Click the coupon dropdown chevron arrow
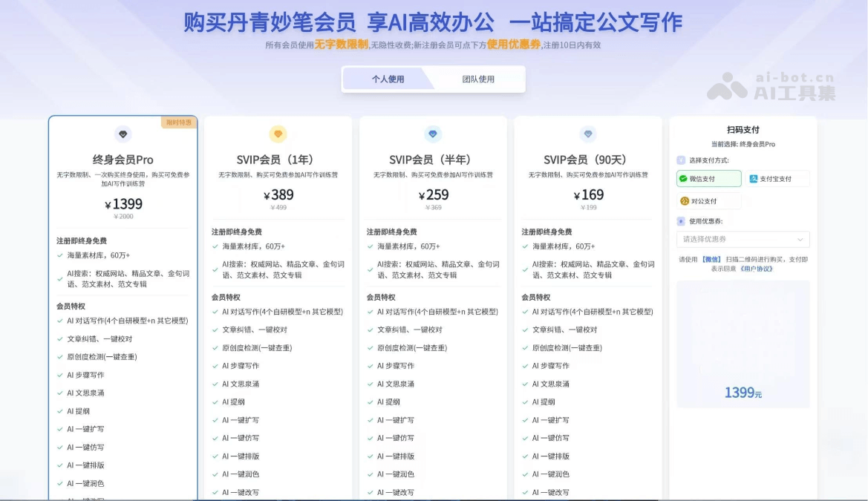The image size is (868, 501). pos(800,240)
